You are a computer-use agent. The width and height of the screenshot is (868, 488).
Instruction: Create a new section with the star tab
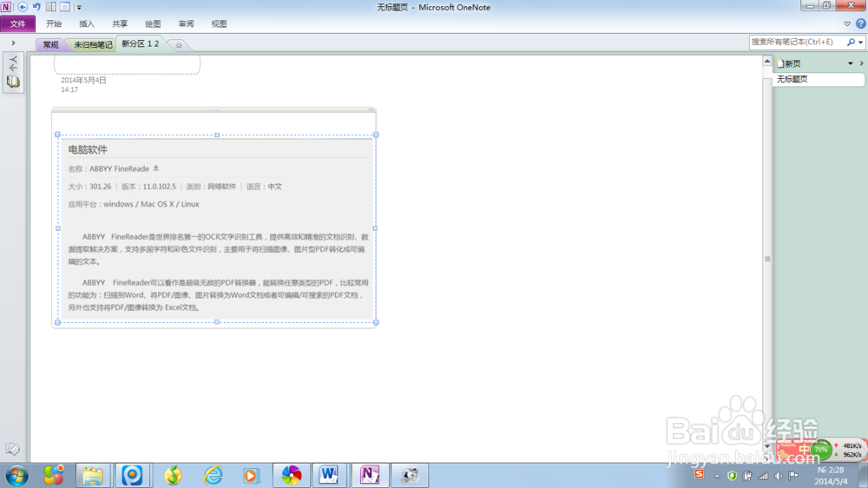pyautogui.click(x=178, y=45)
